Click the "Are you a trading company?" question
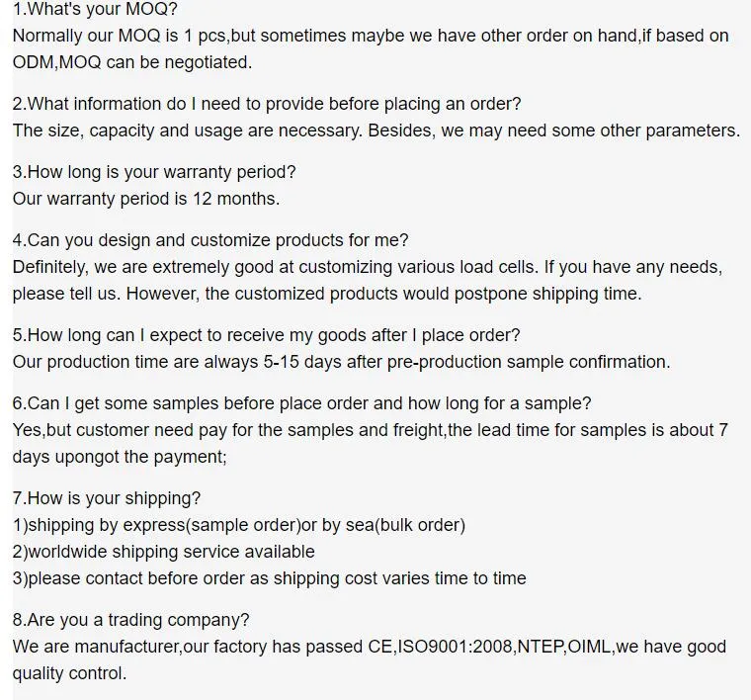Viewport: 751px width, 700px height. [x=131, y=620]
